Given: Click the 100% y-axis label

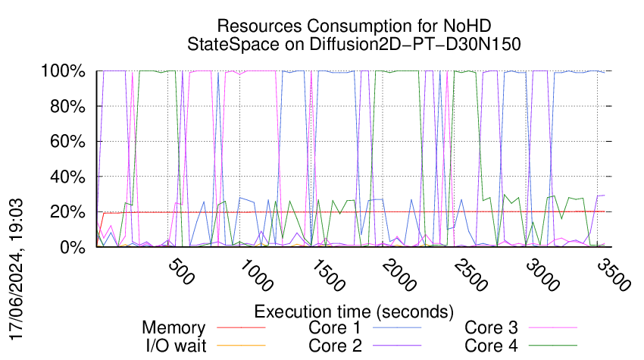Looking at the screenshot, I should pyautogui.click(x=63, y=71).
